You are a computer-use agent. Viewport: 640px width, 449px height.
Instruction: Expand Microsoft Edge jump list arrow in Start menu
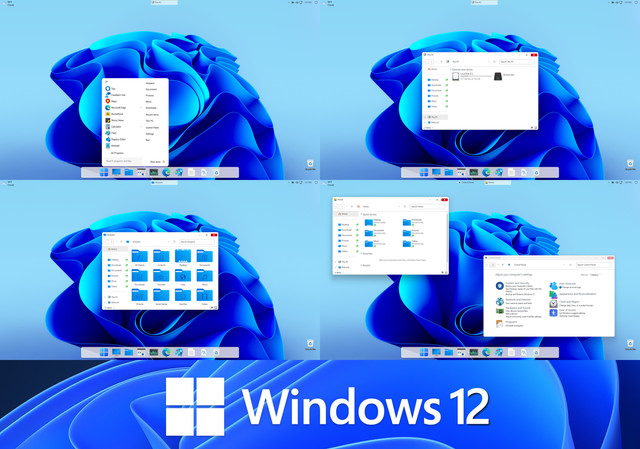click(x=141, y=108)
